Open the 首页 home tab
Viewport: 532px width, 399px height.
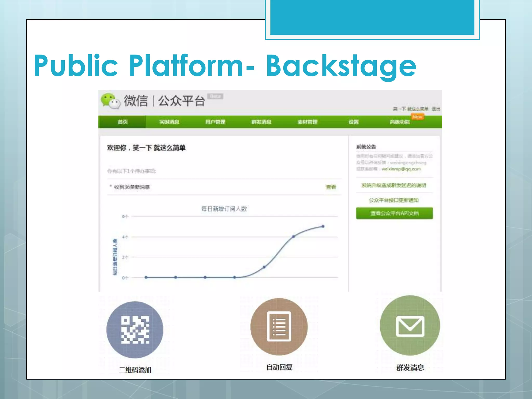tap(122, 122)
